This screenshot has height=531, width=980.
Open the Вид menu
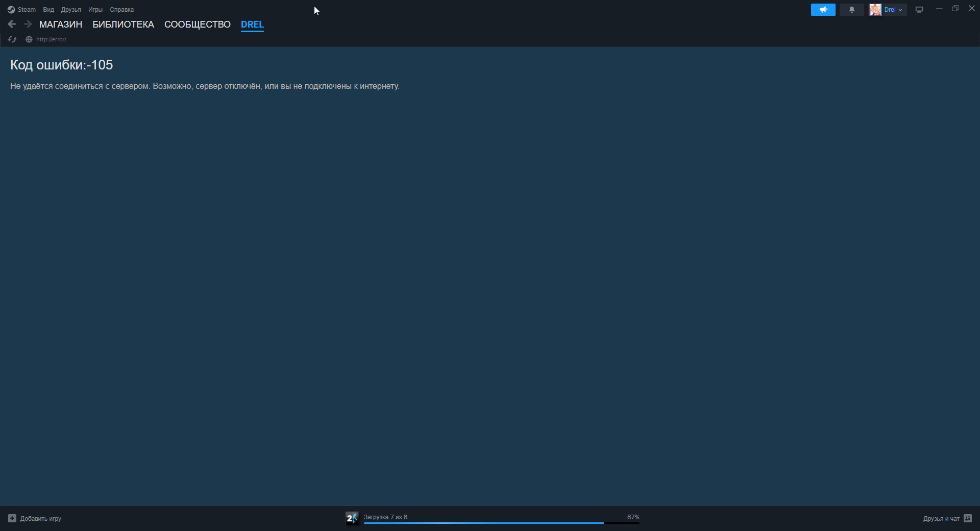[48, 10]
